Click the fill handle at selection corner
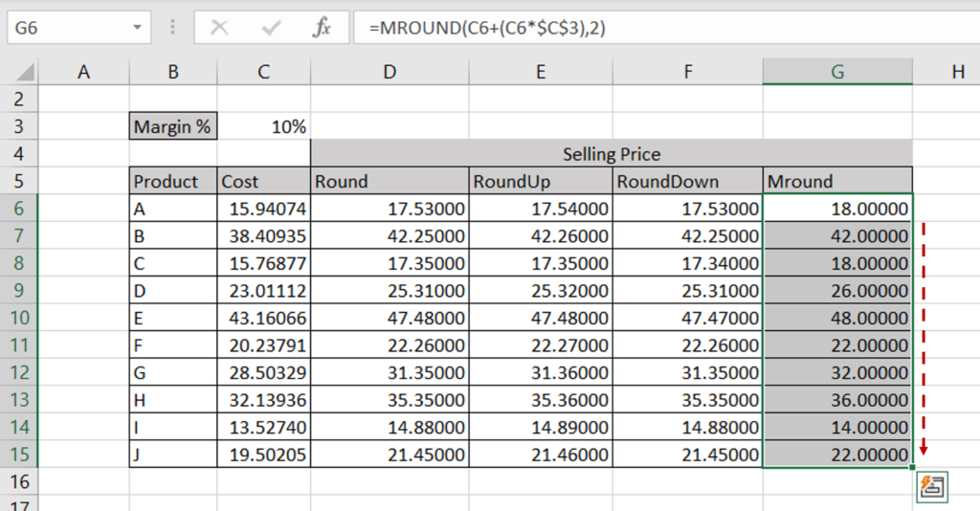Viewport: 980px width, 511px height. (912, 467)
